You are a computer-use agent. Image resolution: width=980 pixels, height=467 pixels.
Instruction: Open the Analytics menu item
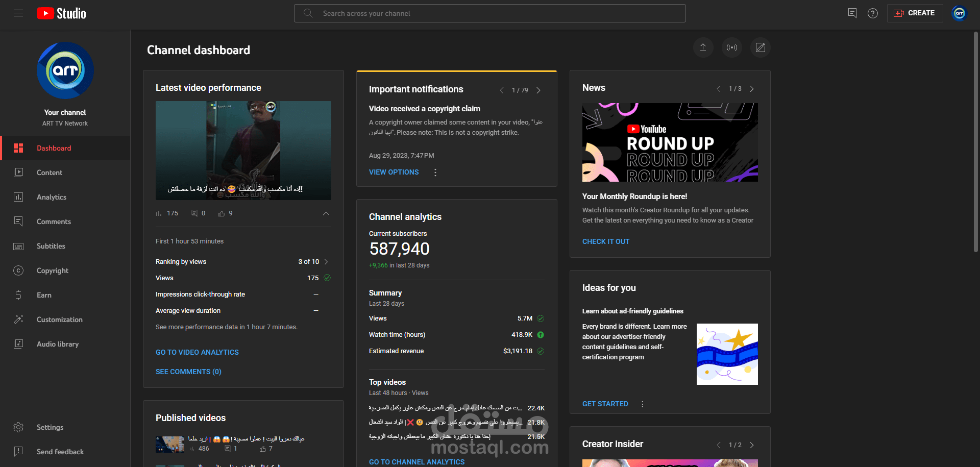65,197
